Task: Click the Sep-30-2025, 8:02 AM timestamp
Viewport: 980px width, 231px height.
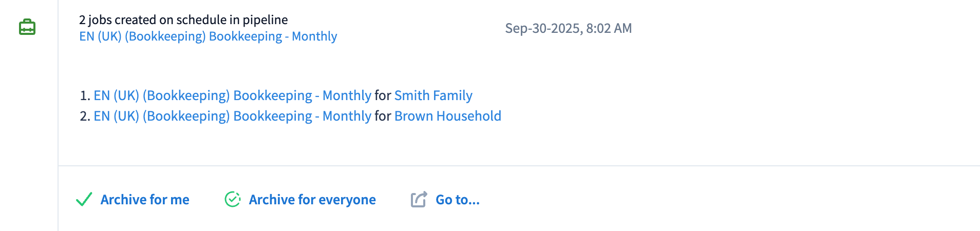Action: 568,28
